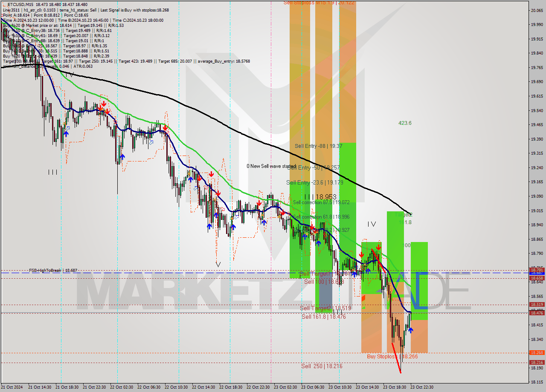Screen dimensions: 546x392
Task: Click the 20.065 price axis value
Action: click(x=537, y=10)
